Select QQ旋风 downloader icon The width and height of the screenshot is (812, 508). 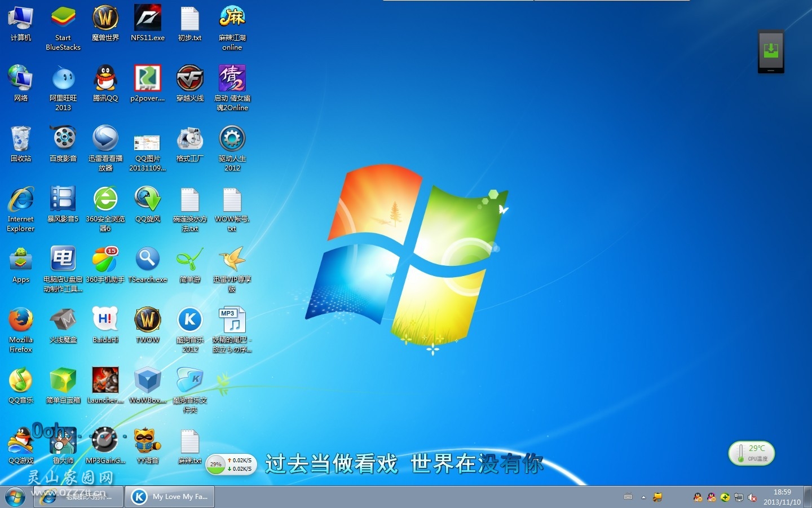pos(148,205)
